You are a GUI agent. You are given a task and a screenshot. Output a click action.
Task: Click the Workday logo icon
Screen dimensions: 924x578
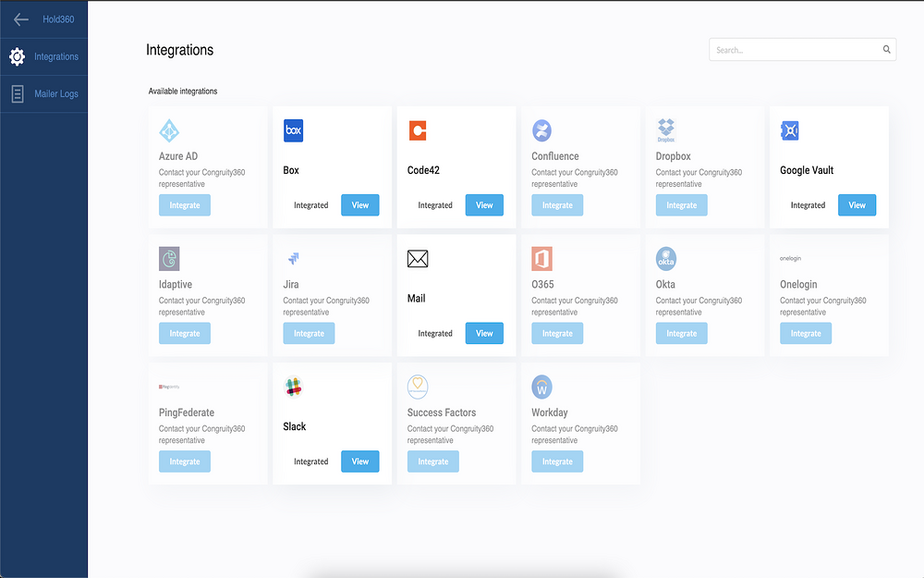(x=541, y=387)
